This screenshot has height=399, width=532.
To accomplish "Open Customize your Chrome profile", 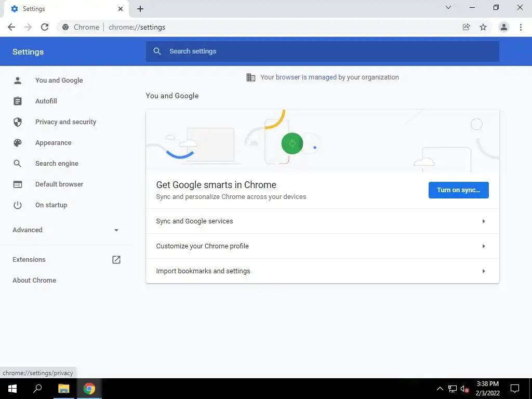I will pos(322,246).
